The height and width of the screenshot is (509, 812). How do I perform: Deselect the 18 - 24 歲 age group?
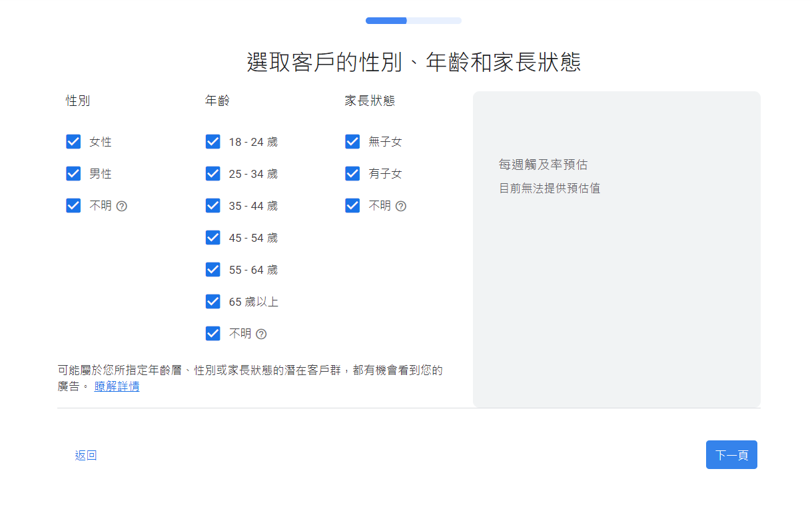[213, 142]
